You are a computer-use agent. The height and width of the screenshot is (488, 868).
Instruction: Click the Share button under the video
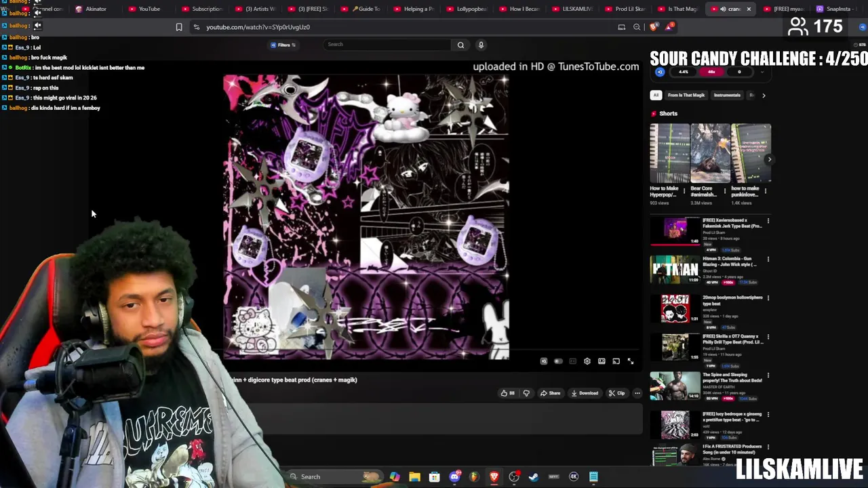[x=551, y=393]
